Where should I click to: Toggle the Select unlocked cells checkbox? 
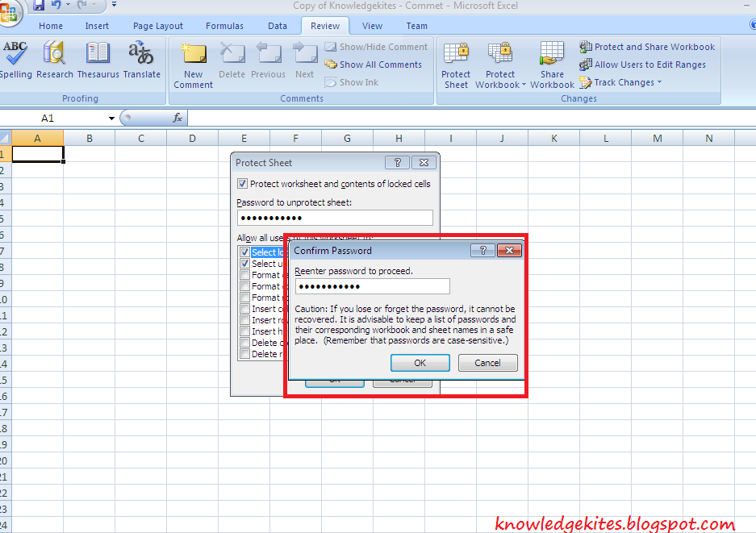[x=244, y=263]
